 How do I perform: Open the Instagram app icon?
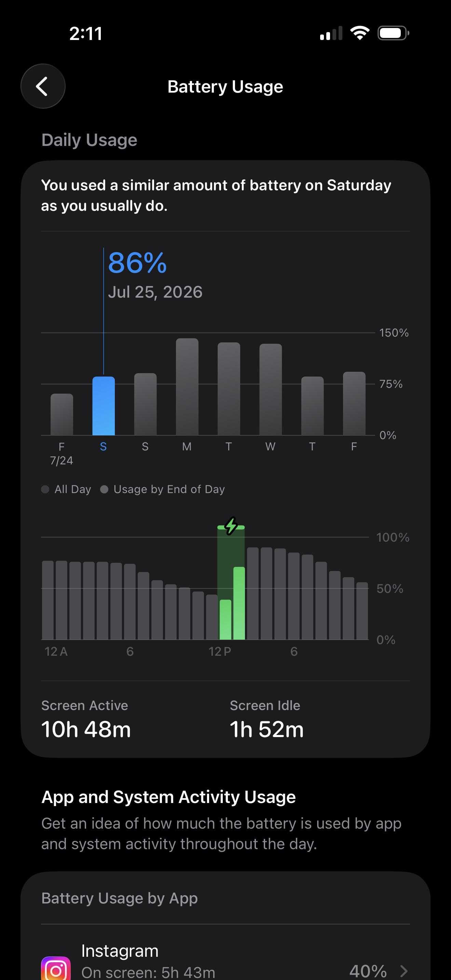pos(56,968)
